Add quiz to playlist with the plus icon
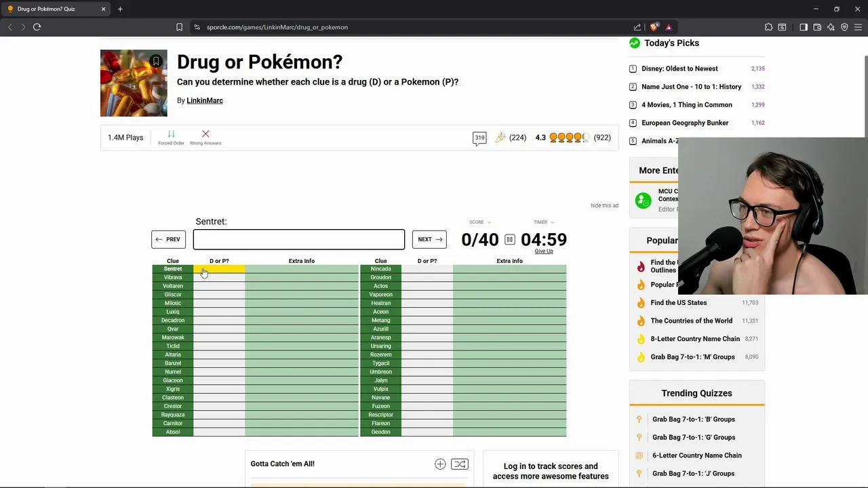868x488 pixels. [440, 464]
